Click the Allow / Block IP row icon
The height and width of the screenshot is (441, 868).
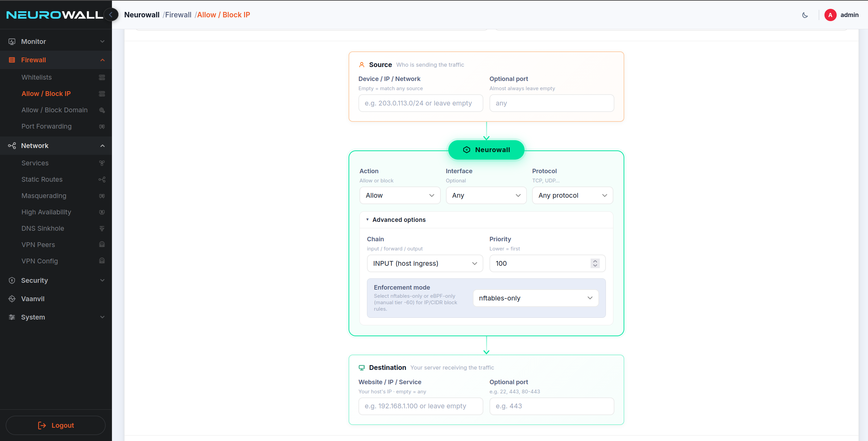102,94
